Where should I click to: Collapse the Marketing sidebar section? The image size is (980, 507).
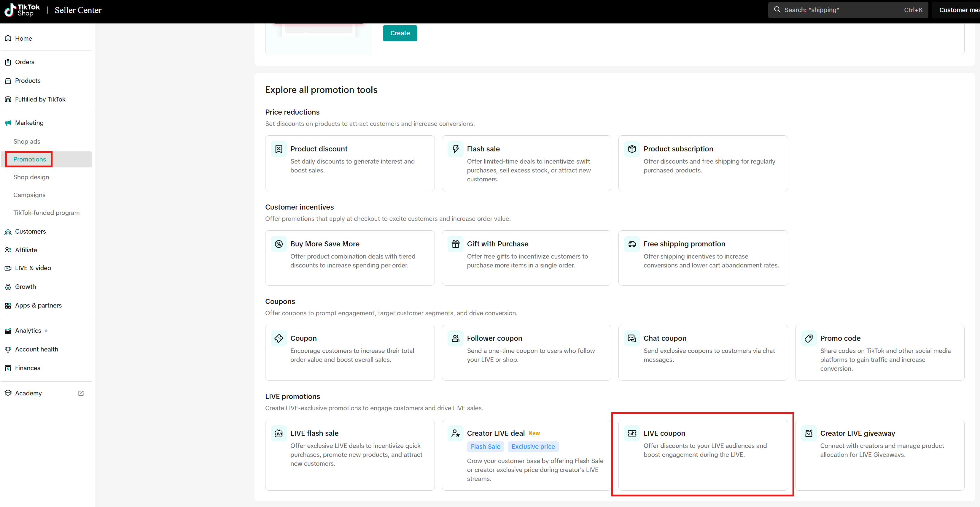pyautogui.click(x=29, y=123)
